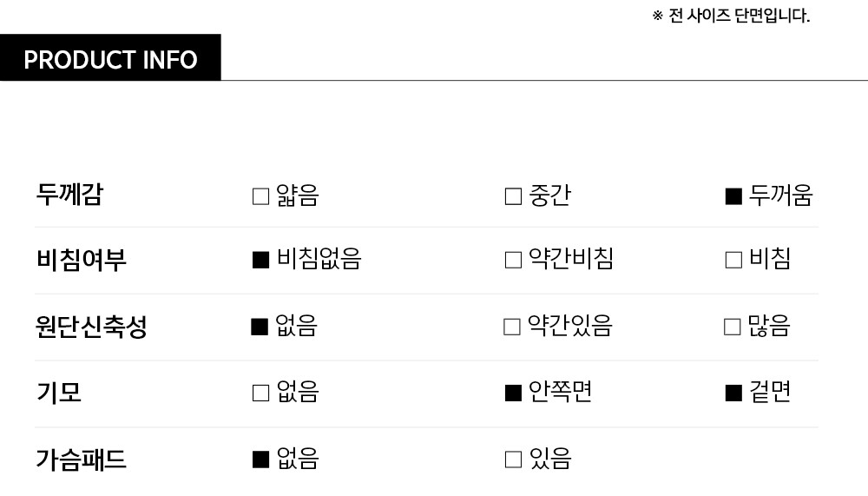Uncheck the 비침없음 checkbox
Viewport: 868px width, 496px height.
(x=260, y=260)
